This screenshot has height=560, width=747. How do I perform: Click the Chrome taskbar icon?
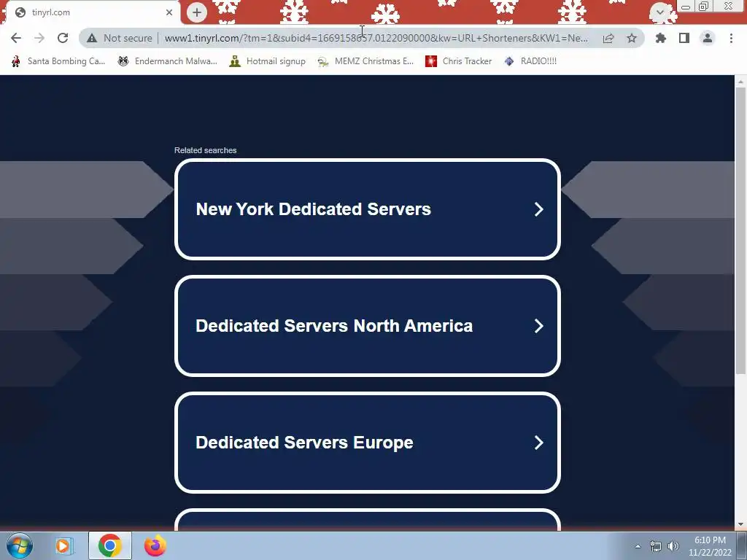110,545
